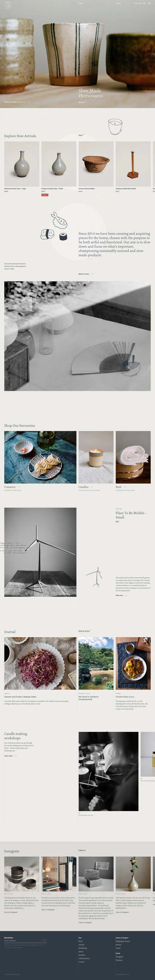Open the hamburger menu icon
Screen dimensions: 155x980
click(x=149, y=3)
